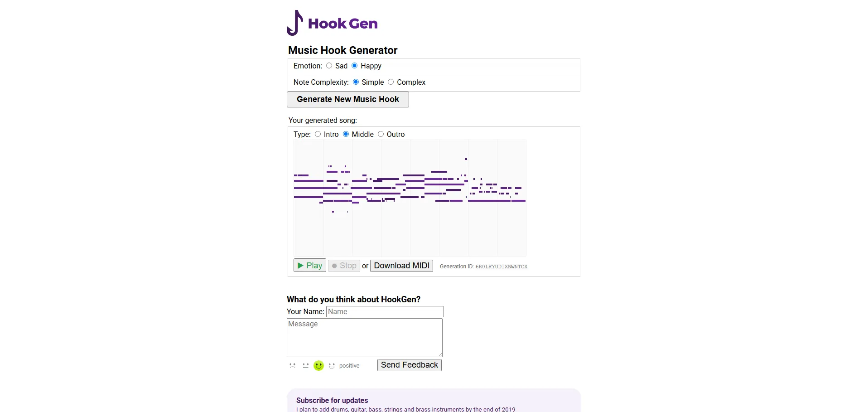
Task: Choose Outro song type
Action: click(x=381, y=134)
